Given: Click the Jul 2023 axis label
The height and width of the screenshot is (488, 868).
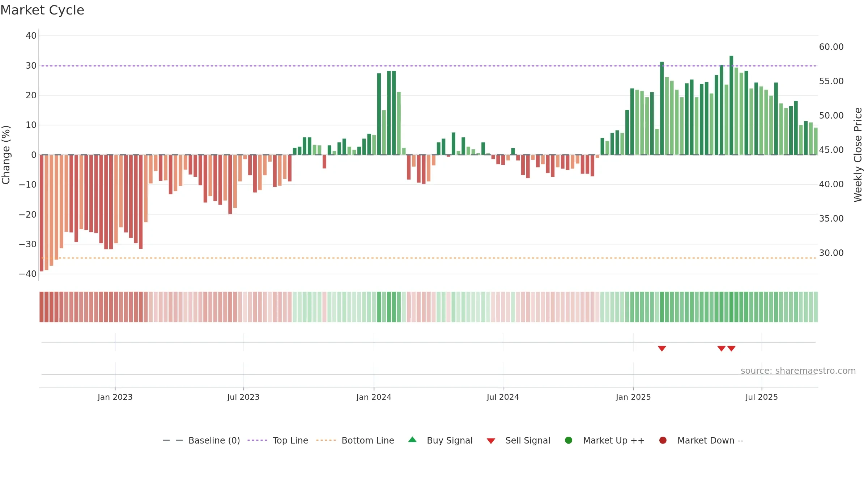Looking at the screenshot, I should pos(243,397).
